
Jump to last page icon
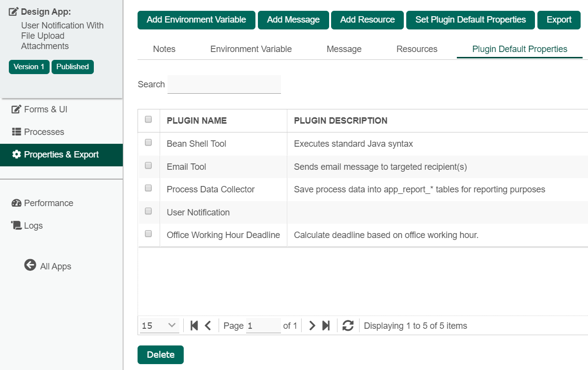tap(326, 325)
